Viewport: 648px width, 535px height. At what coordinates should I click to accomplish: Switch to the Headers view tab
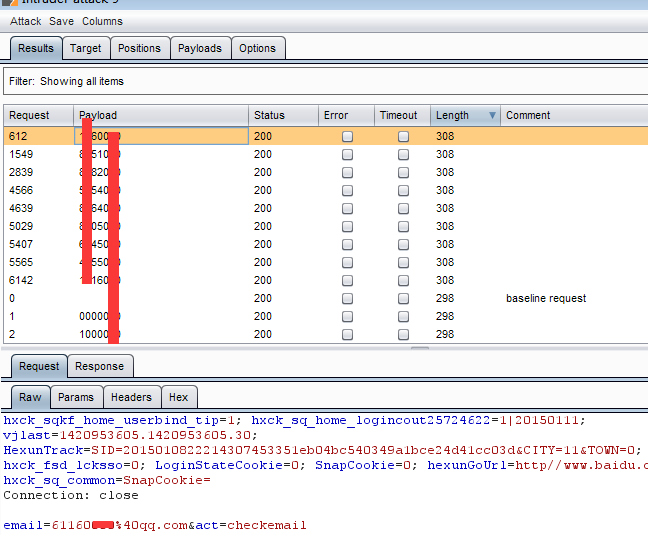(131, 397)
